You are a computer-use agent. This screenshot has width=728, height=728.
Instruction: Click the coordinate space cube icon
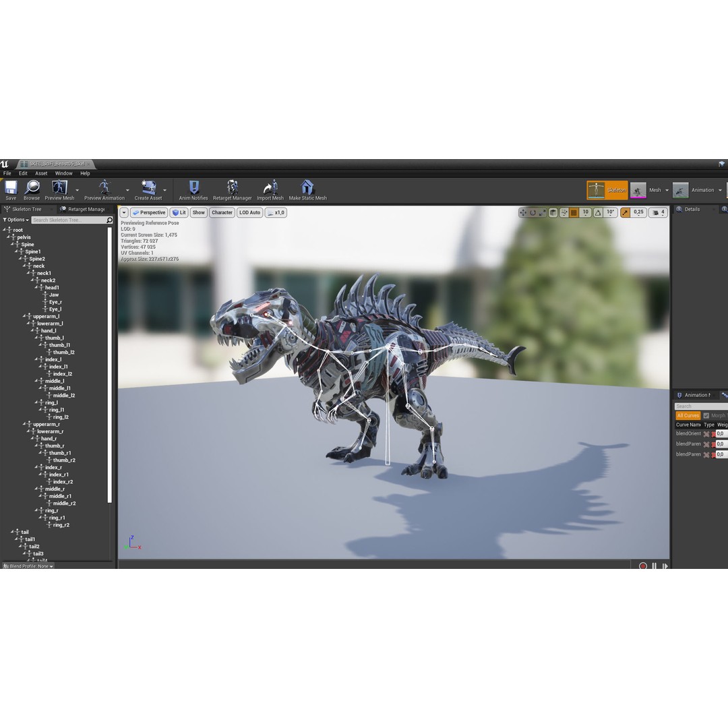(x=553, y=212)
